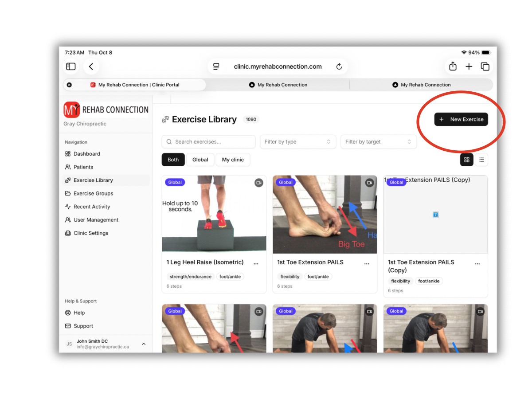Select the My clinic filter toggle
This screenshot has width=532, height=399.
pos(233,160)
